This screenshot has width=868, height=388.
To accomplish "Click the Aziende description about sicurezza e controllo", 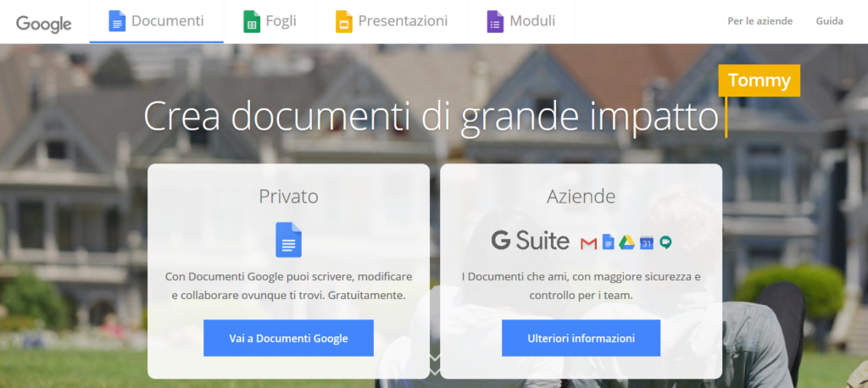I will [581, 285].
